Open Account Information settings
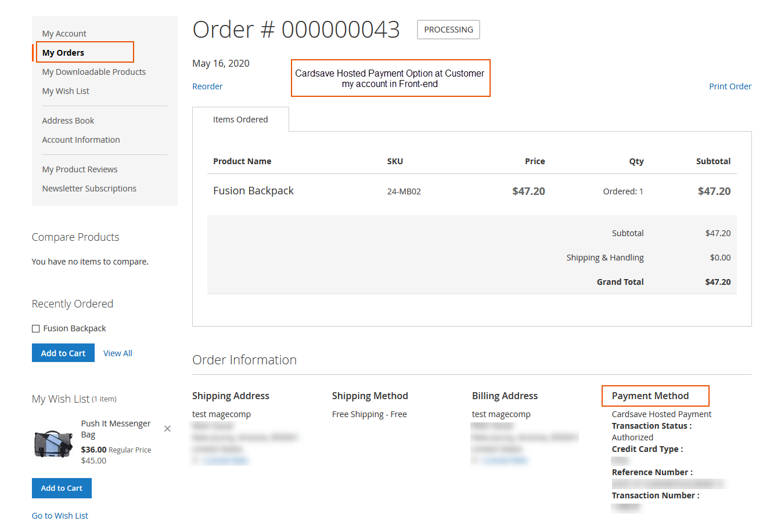The image size is (781, 532). (81, 139)
